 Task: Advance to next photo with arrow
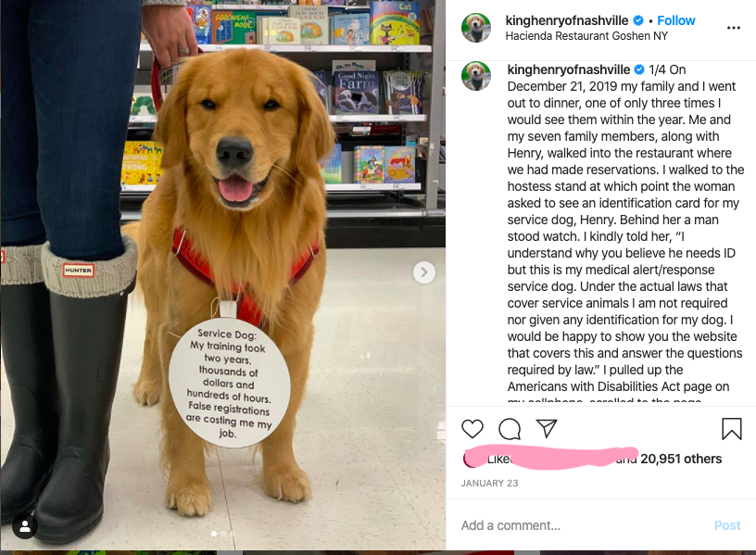tap(424, 272)
